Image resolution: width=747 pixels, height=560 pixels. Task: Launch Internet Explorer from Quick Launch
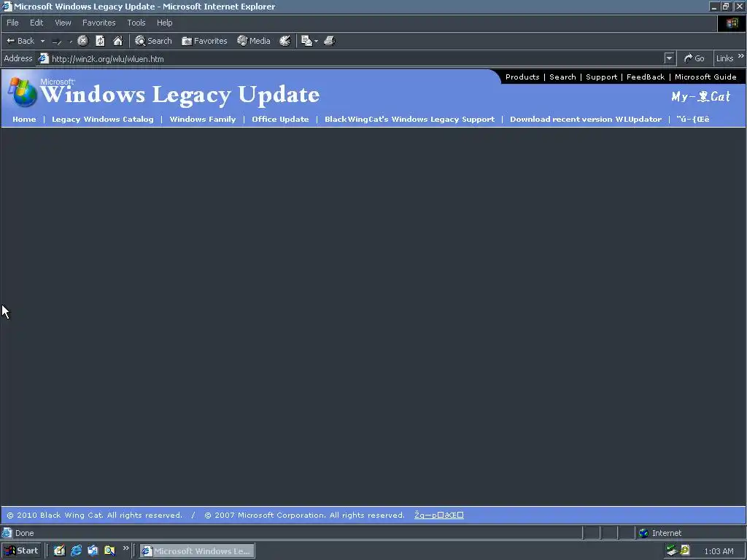pyautogui.click(x=76, y=551)
